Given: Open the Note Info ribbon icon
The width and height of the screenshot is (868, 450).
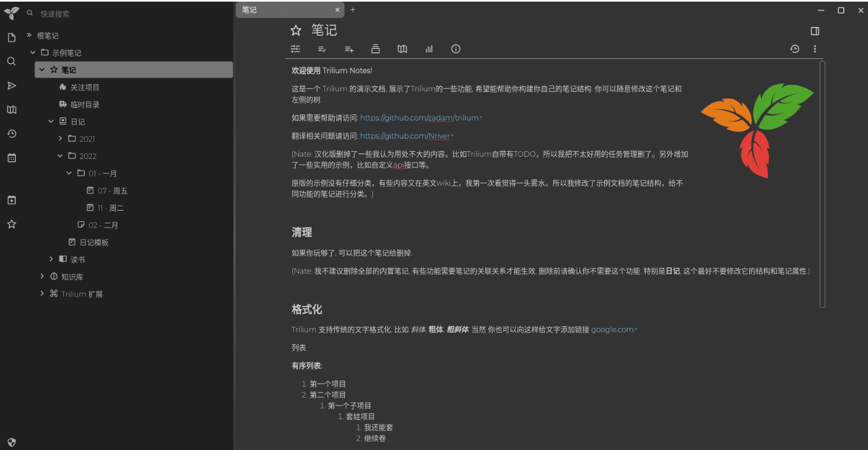Looking at the screenshot, I should click(456, 49).
